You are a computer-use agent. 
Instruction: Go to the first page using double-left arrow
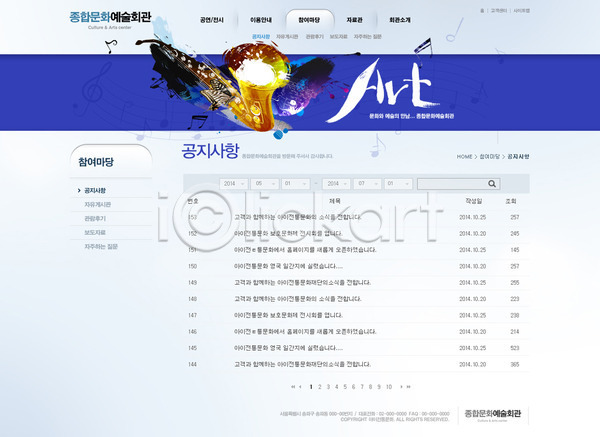pyautogui.click(x=293, y=385)
